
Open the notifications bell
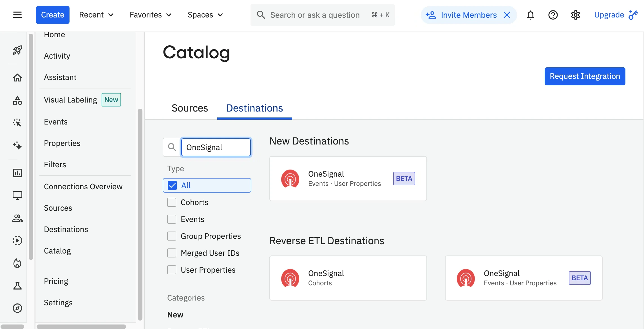point(530,15)
